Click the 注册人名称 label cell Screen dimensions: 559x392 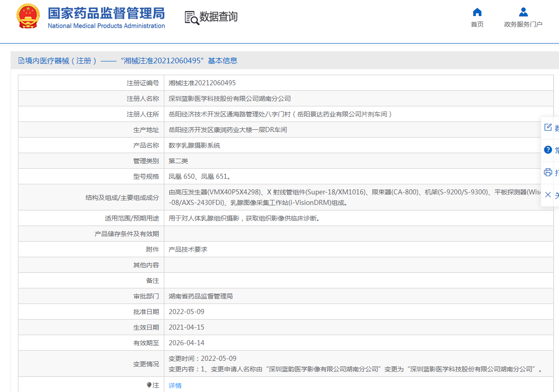coord(91,99)
